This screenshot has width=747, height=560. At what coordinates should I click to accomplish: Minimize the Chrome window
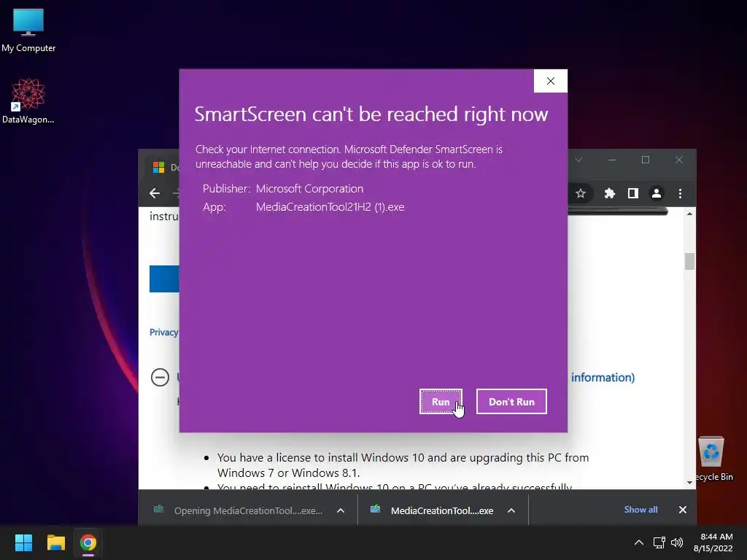point(612,160)
